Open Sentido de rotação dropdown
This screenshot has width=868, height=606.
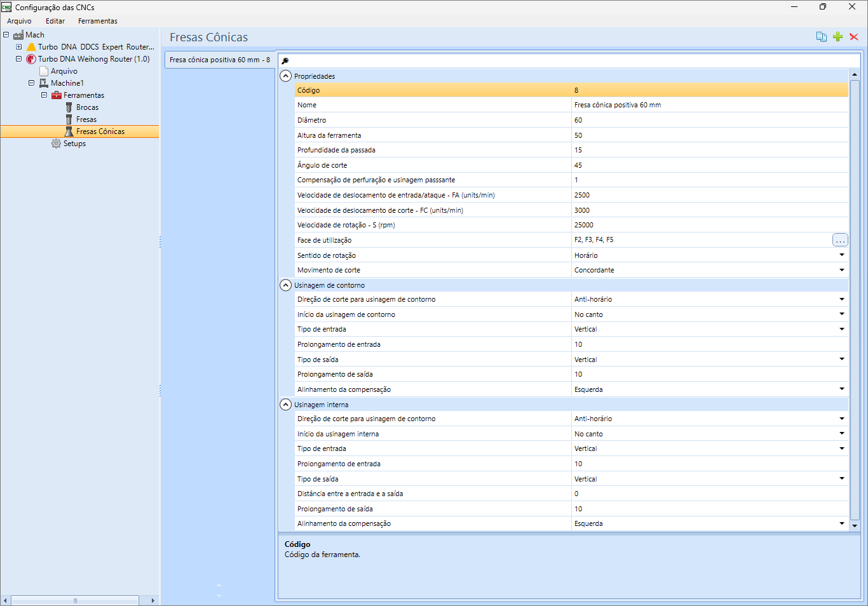(841, 255)
